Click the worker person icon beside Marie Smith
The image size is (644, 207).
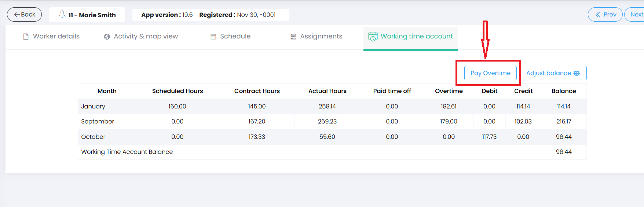click(x=62, y=15)
